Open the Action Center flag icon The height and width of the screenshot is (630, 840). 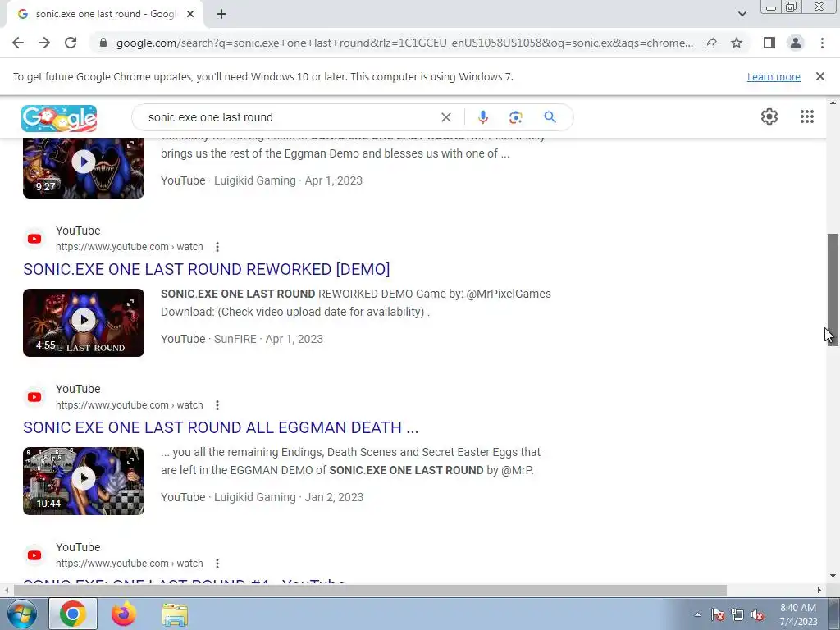coord(718,615)
